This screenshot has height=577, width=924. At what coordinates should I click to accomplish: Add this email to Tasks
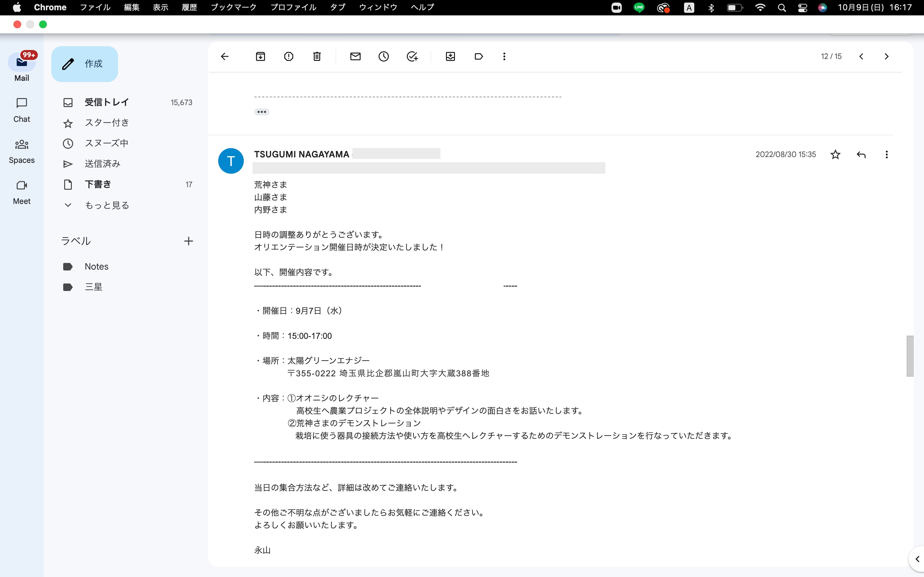coord(412,56)
